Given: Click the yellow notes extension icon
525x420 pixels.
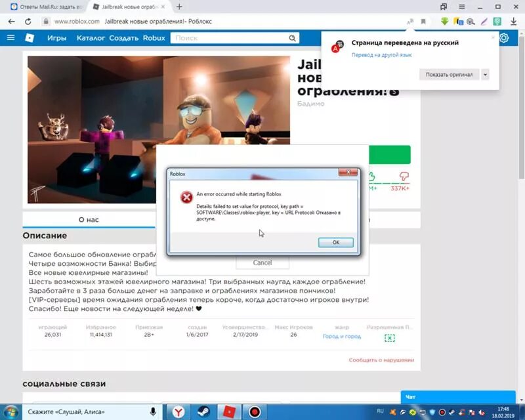Looking at the screenshot, I should 458,22.
